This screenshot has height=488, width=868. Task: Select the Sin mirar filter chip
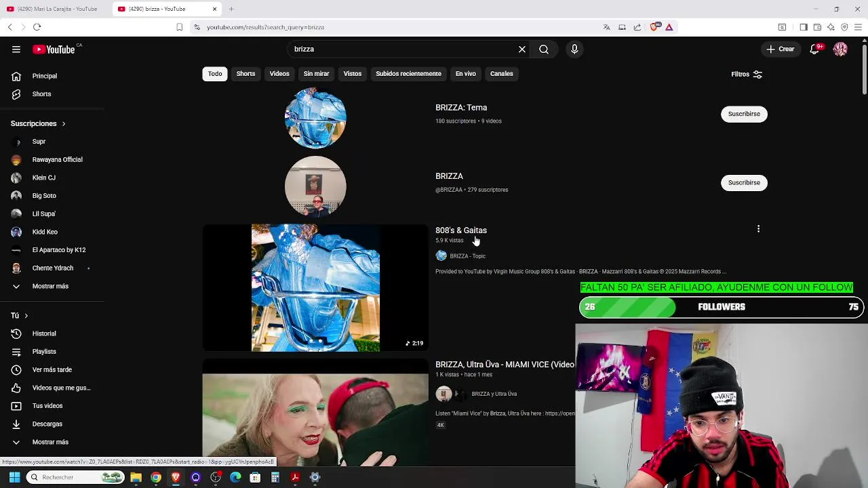(316, 73)
